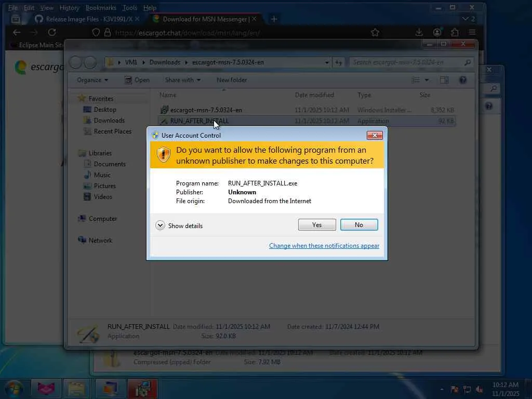Viewport: 532px width, 399px height.
Task: Open Share with dropdown in Explorer
Action: [182, 80]
